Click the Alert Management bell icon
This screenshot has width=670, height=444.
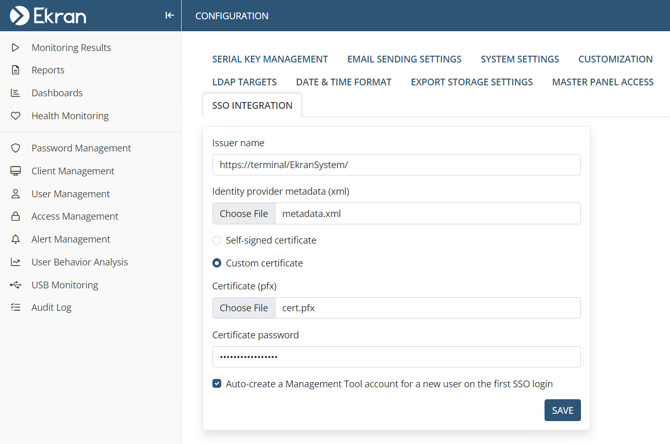pyautogui.click(x=15, y=239)
